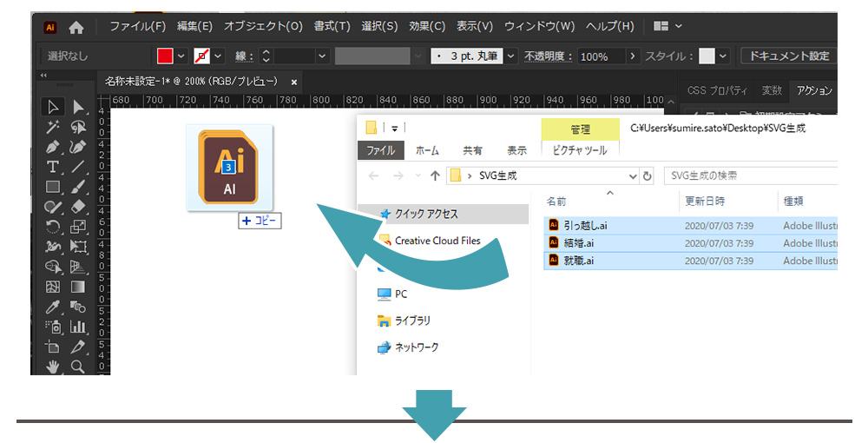Select the Paintbrush tool
This screenshot has width=868, height=443.
pos(78,187)
